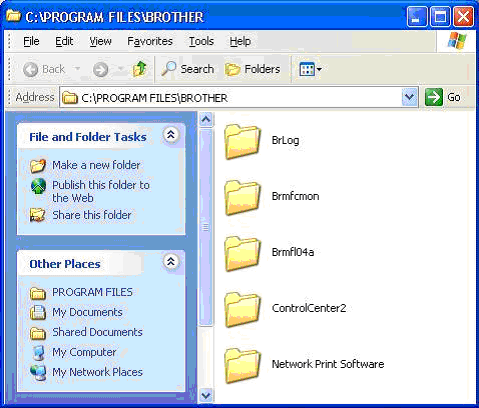Click Share this folder link
The height and width of the screenshot is (408, 479).
tap(92, 215)
